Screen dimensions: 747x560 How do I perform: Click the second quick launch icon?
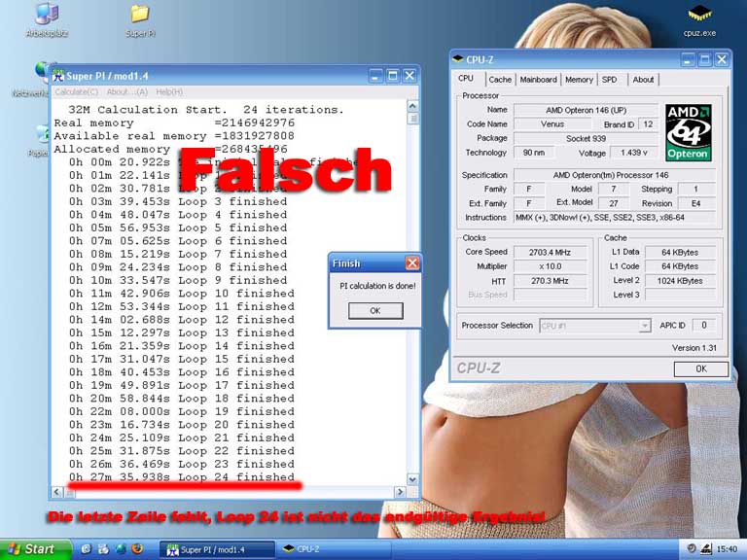103,549
